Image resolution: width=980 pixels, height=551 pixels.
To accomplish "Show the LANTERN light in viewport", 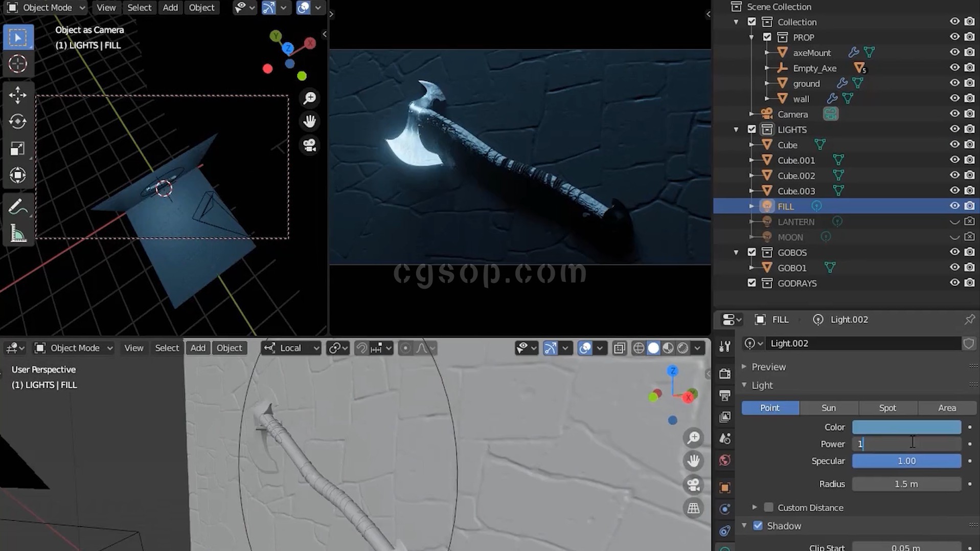I will coord(954,222).
